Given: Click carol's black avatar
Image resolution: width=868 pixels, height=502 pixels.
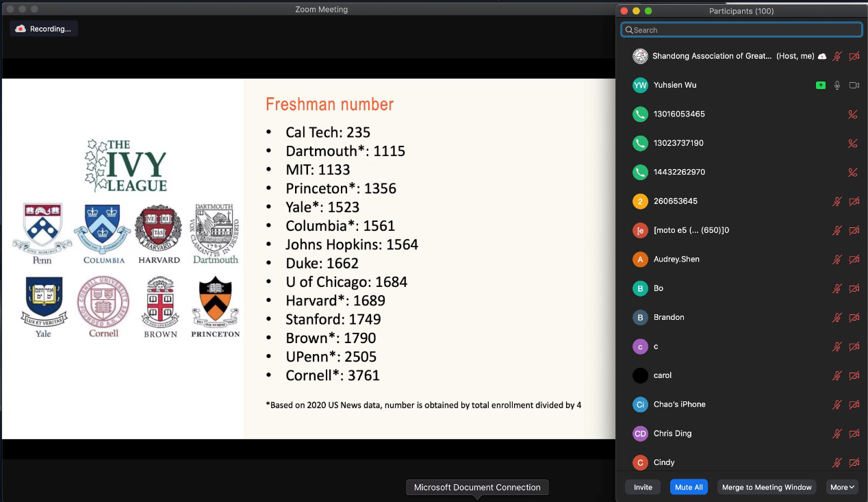Looking at the screenshot, I should click(640, 375).
